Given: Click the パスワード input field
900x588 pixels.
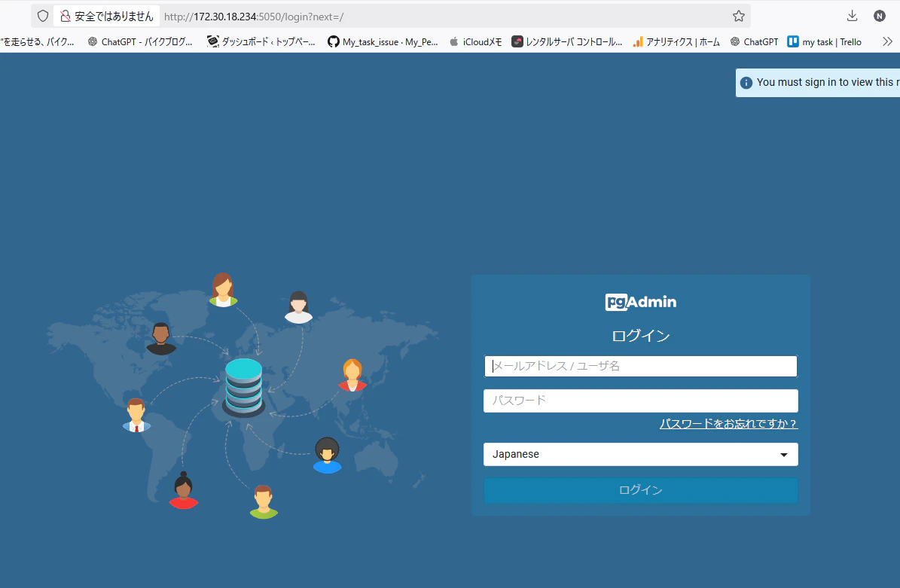Looking at the screenshot, I should (641, 401).
